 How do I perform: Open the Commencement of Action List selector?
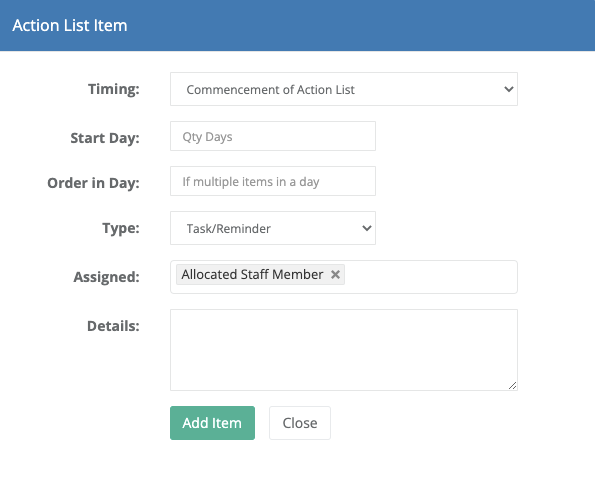pyautogui.click(x=344, y=89)
